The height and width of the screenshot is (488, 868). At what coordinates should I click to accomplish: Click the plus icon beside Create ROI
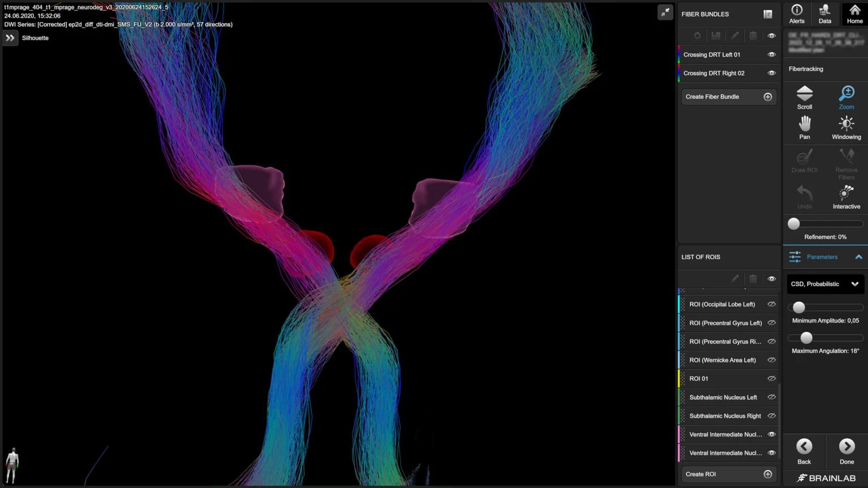pos(768,474)
